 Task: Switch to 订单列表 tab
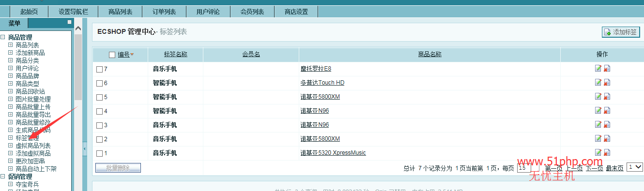click(x=164, y=12)
